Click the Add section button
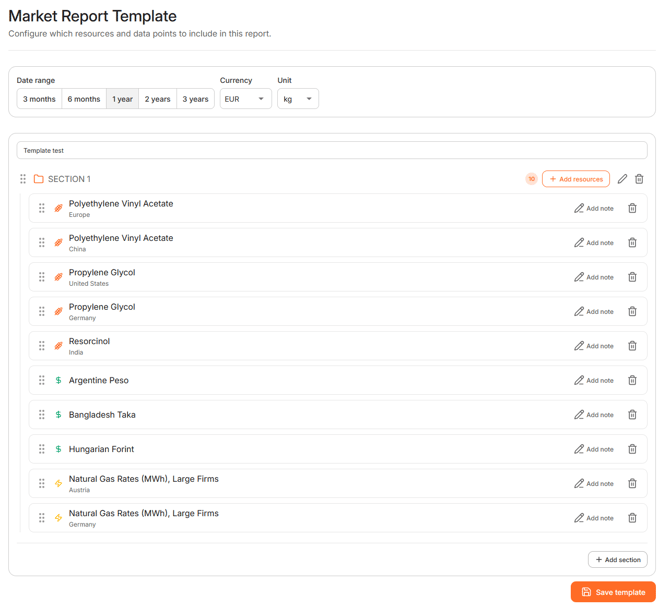670x609 pixels. point(617,559)
